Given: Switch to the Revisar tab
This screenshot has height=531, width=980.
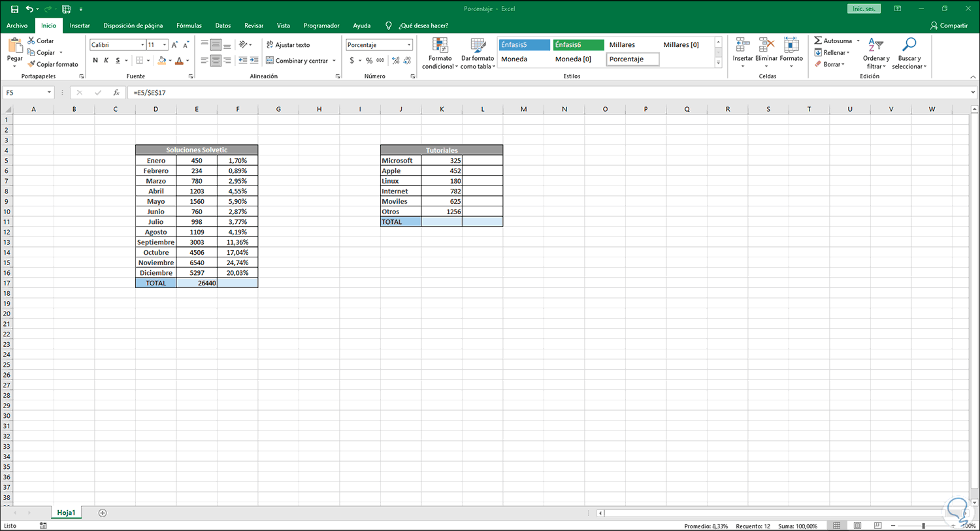Looking at the screenshot, I should pyautogui.click(x=254, y=25).
